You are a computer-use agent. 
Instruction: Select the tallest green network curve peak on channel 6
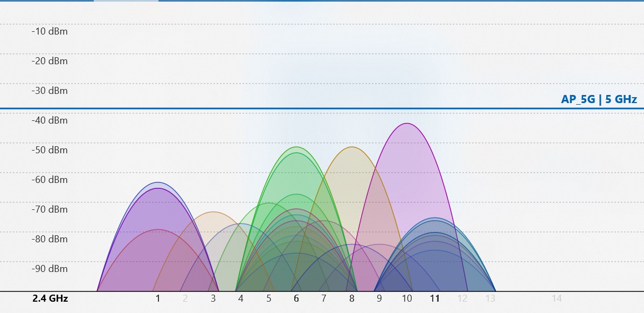(x=296, y=147)
